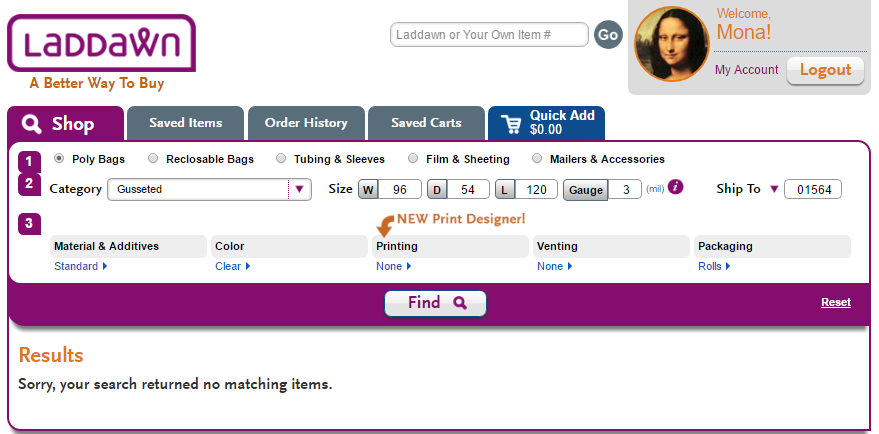
Task: Click the Go search button
Action: (x=608, y=35)
